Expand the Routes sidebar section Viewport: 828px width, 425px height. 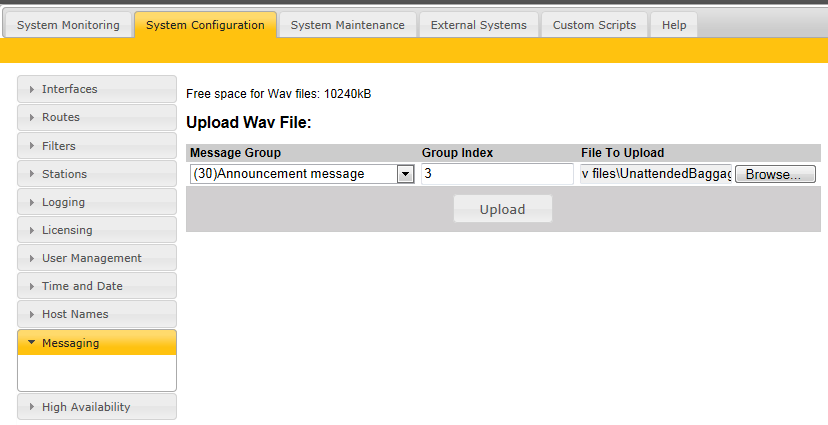pyautogui.click(x=97, y=117)
